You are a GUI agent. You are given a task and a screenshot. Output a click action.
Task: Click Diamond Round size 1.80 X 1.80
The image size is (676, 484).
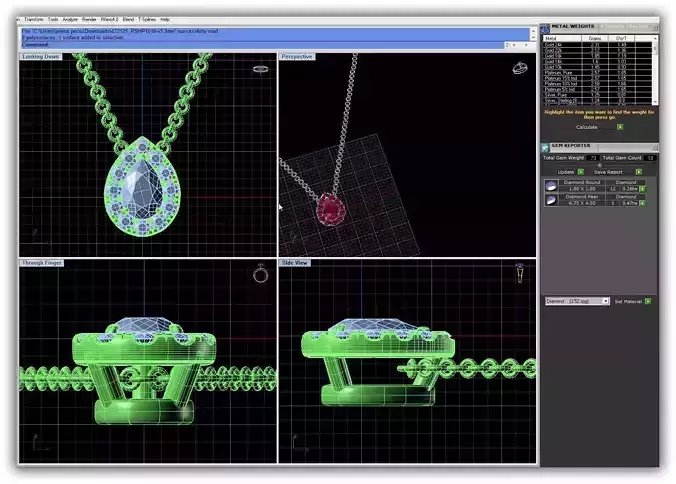click(582, 189)
